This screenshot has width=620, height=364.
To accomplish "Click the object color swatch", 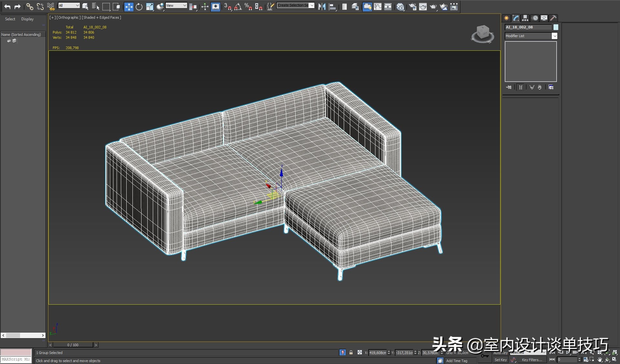I will click(556, 27).
